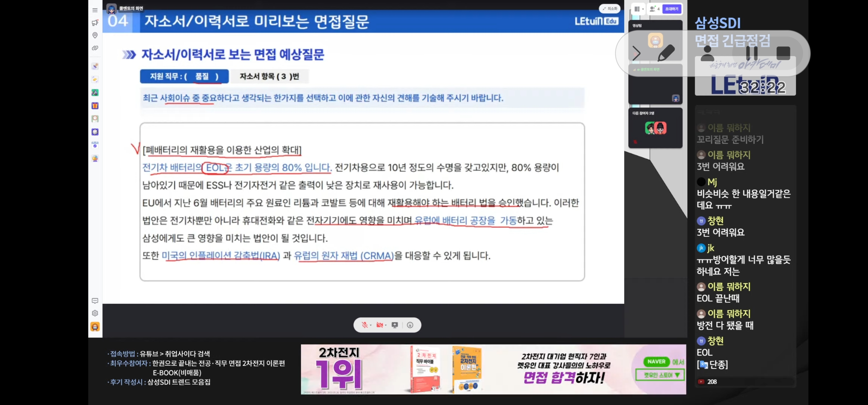Viewport: 868px width, 405px height.
Task: Click the link chain icon in sidebar
Action: pos(95,48)
